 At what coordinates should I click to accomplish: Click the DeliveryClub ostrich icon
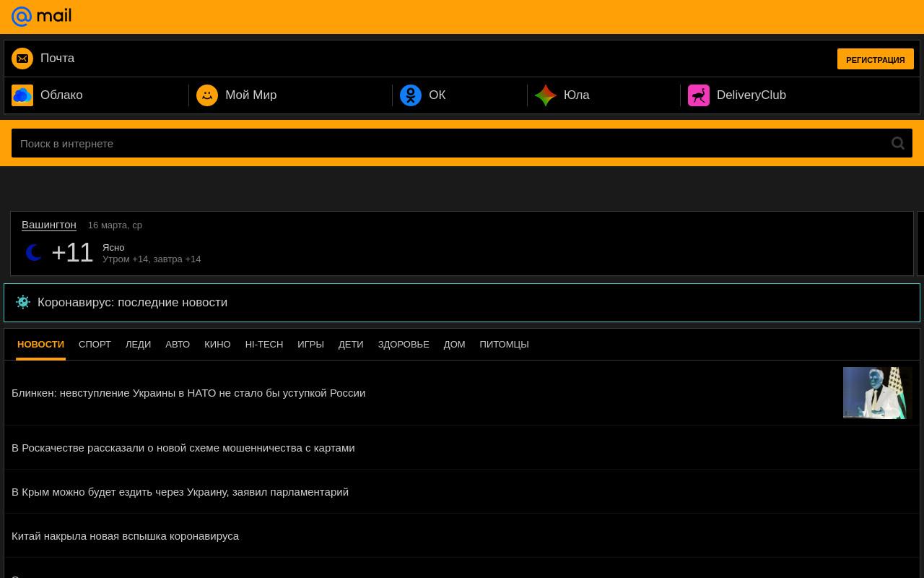pyautogui.click(x=699, y=95)
